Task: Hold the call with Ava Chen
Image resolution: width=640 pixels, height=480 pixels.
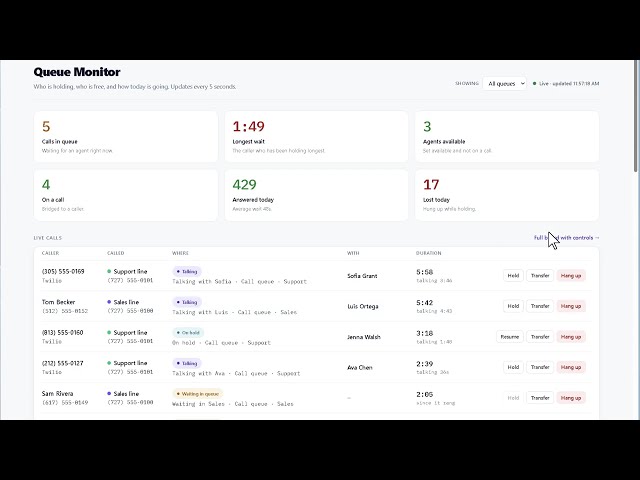Action: point(513,367)
